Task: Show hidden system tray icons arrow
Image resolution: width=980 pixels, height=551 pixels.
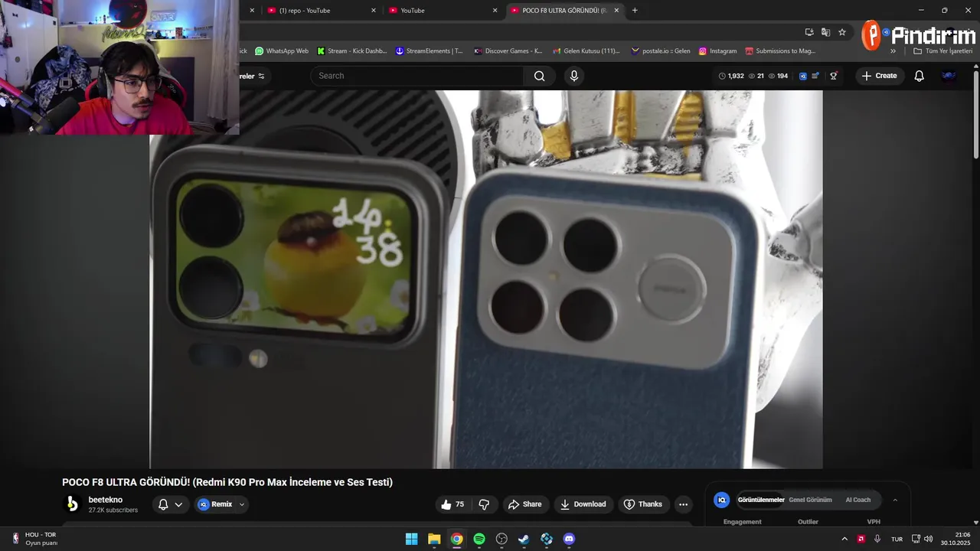Action: coord(844,539)
